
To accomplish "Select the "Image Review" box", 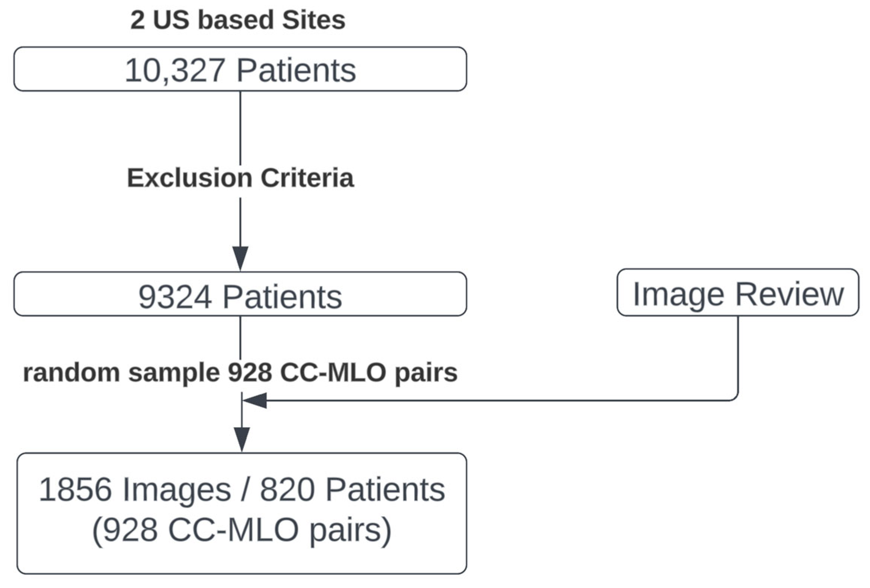I will [738, 293].
